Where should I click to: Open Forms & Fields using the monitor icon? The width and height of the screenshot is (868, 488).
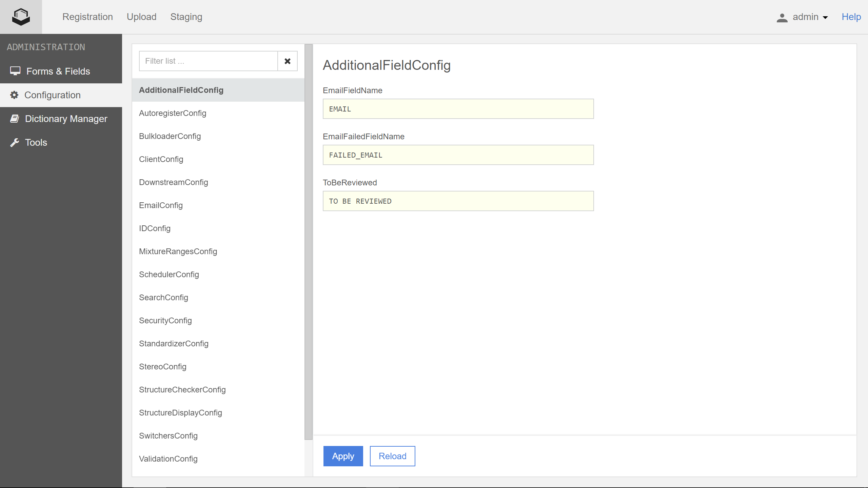click(x=15, y=71)
